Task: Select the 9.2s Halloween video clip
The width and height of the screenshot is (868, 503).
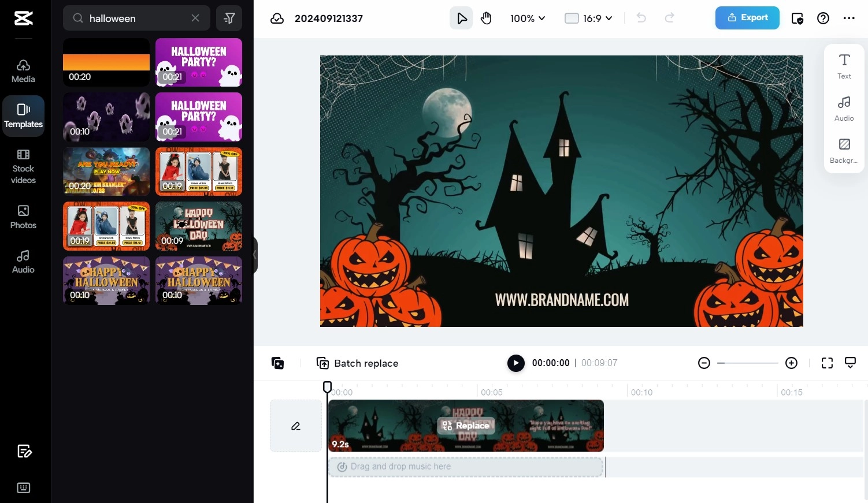Action: (x=466, y=426)
